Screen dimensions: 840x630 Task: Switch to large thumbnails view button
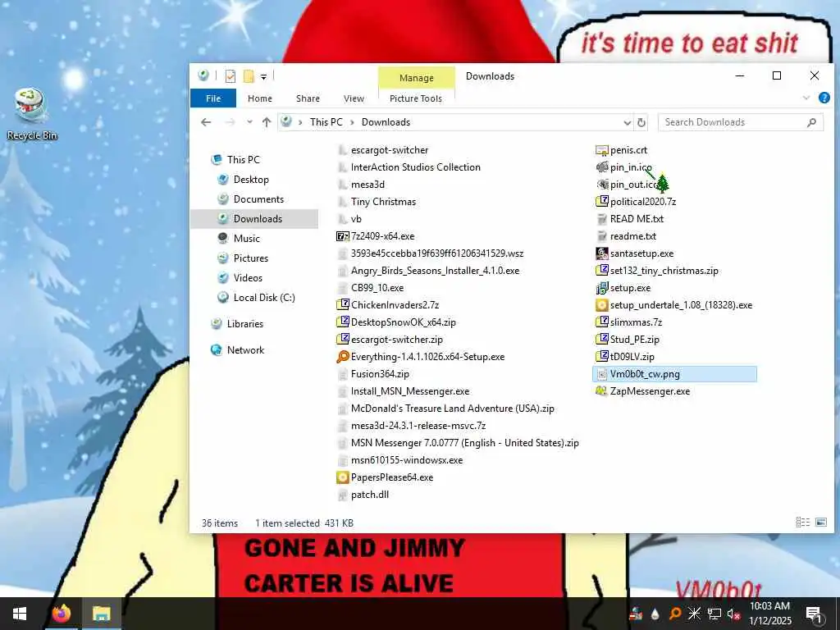pos(820,523)
